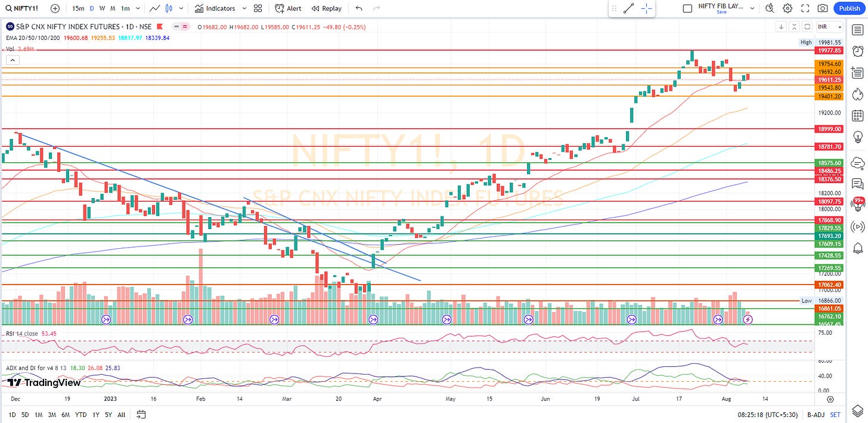
Task: Pick the trend line drawing tool
Action: 628,8
